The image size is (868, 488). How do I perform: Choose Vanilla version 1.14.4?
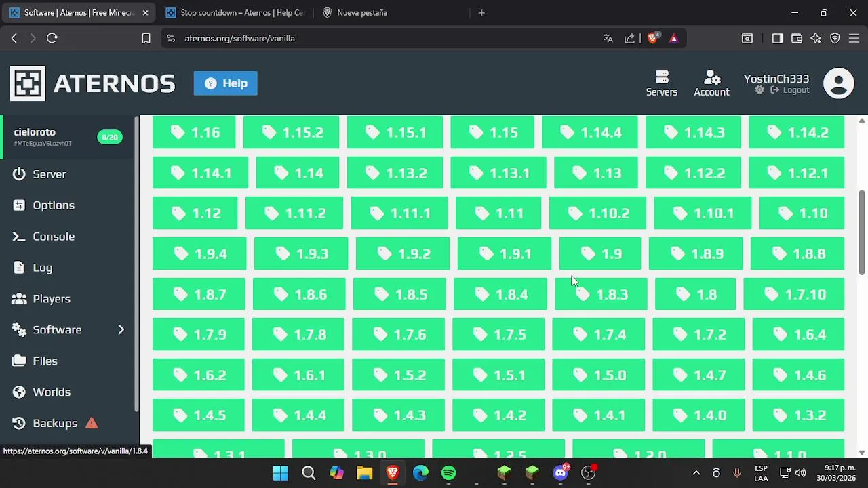pyautogui.click(x=590, y=132)
